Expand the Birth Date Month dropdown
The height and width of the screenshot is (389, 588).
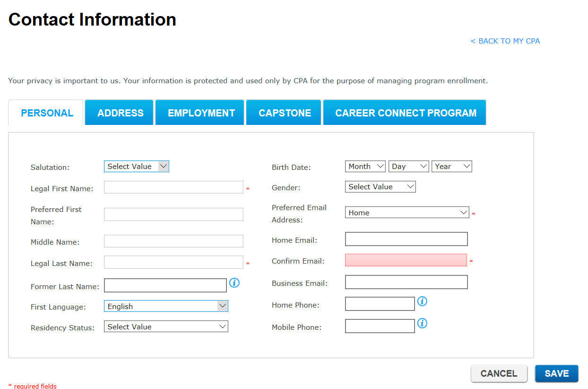coord(365,167)
